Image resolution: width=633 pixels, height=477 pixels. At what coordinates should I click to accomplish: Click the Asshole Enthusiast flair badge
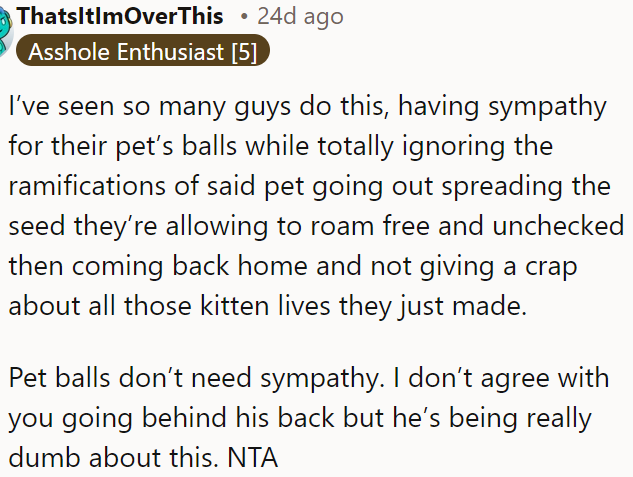(x=141, y=52)
